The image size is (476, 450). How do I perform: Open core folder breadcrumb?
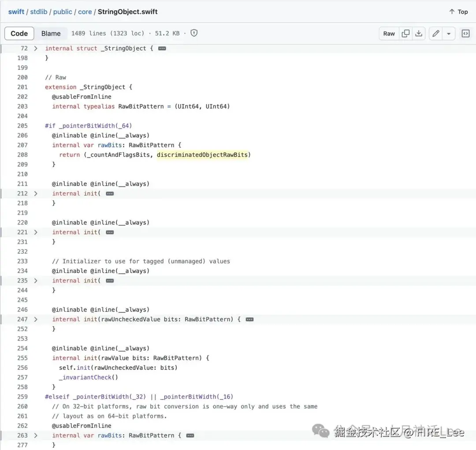(x=85, y=12)
